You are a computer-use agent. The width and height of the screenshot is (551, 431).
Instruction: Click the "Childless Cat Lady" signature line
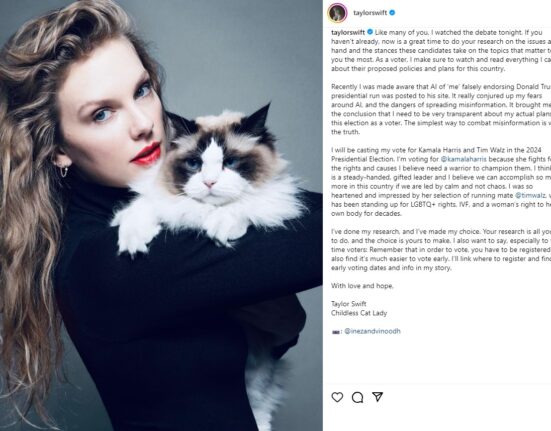tap(359, 313)
